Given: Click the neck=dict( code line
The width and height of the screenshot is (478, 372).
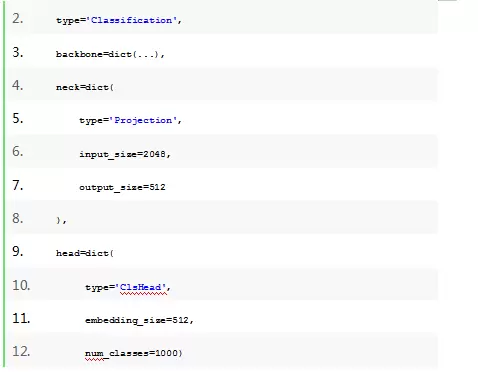Looking at the screenshot, I should click(x=85, y=87).
